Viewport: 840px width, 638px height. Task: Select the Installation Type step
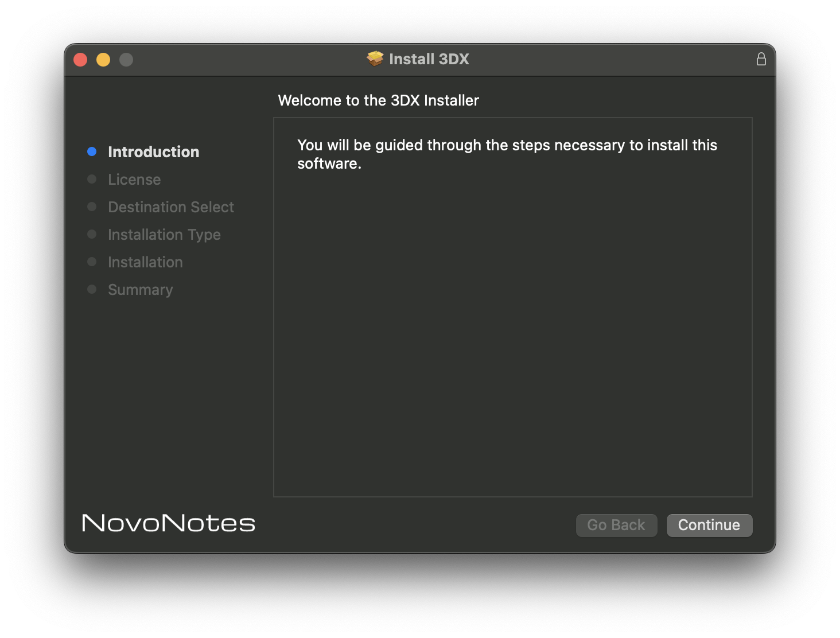tap(164, 234)
